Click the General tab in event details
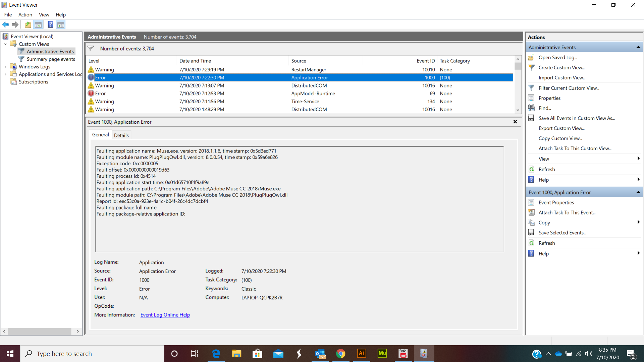This screenshot has width=644, height=362. [100, 135]
